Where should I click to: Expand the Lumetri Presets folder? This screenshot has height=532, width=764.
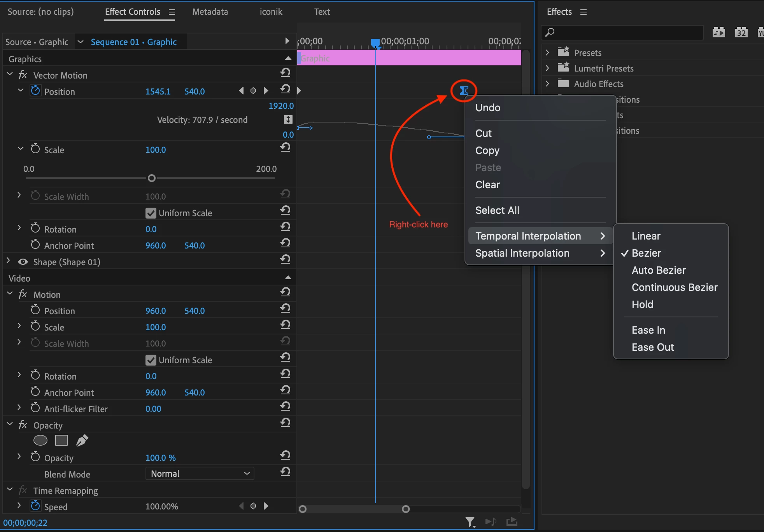(x=547, y=68)
